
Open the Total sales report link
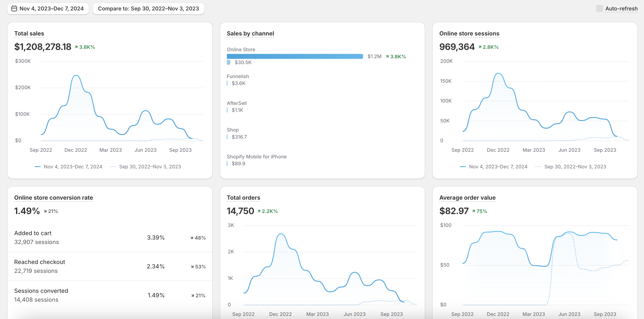pos(29,33)
